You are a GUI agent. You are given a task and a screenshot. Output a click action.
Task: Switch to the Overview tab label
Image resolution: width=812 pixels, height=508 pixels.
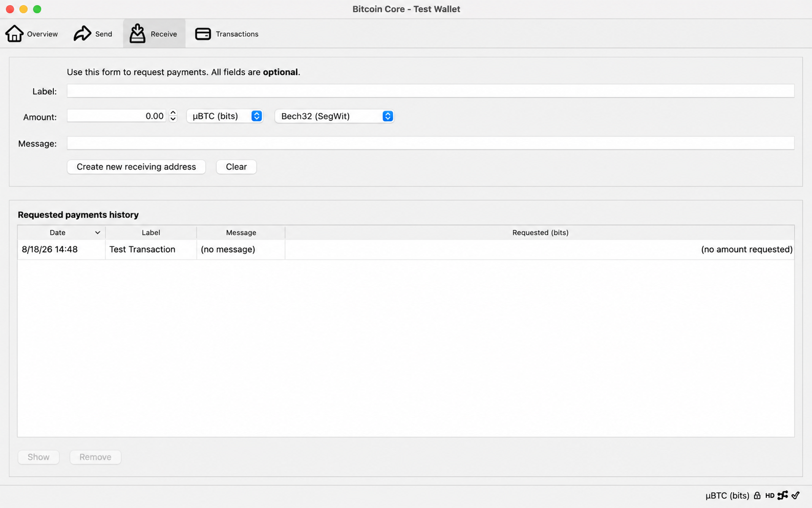tap(42, 34)
